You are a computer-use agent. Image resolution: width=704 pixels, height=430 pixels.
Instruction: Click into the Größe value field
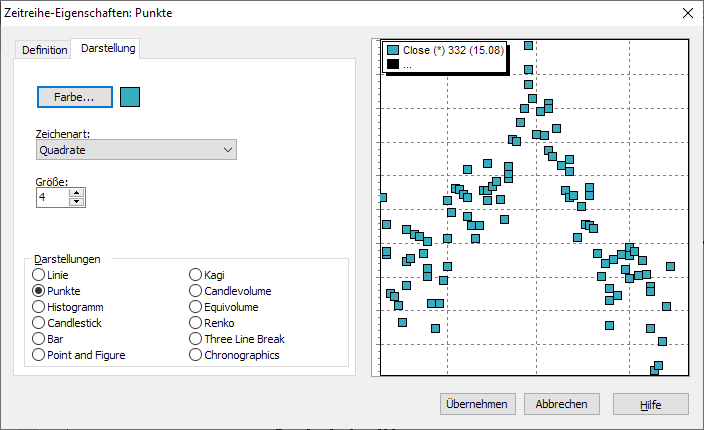pyautogui.click(x=51, y=198)
